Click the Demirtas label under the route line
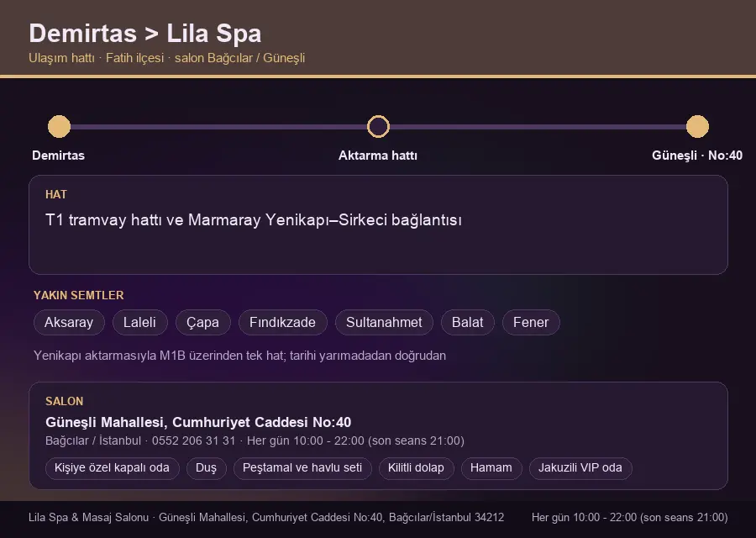Viewport: 756px width, 538px height. pyautogui.click(x=58, y=156)
